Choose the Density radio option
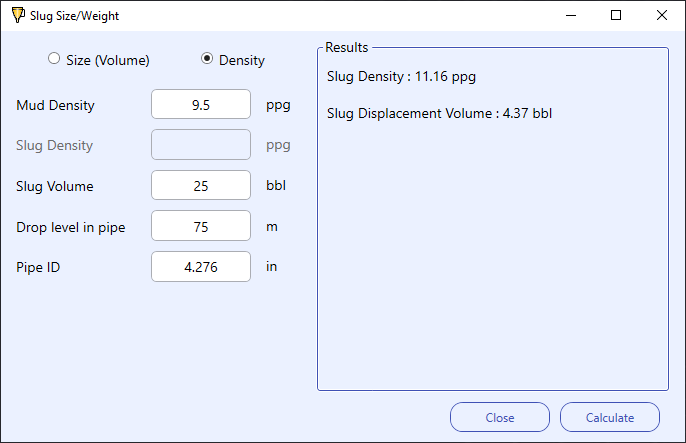 pos(207,59)
